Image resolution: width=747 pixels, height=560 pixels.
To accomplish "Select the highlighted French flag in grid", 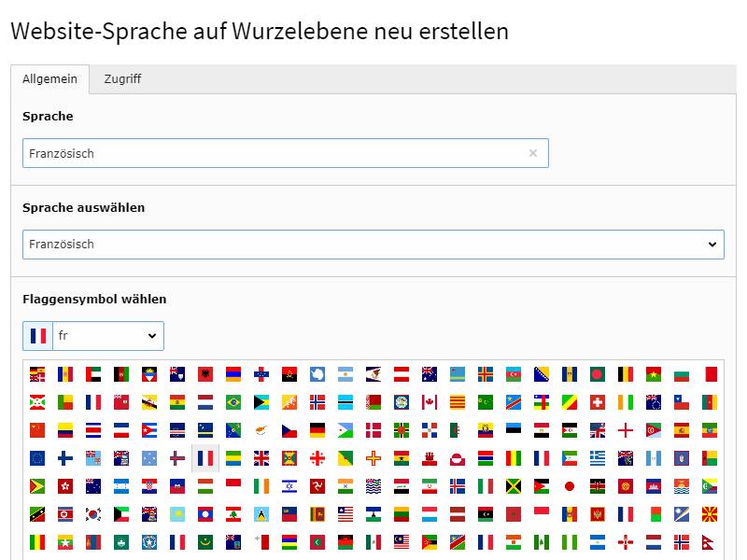I will [205, 458].
